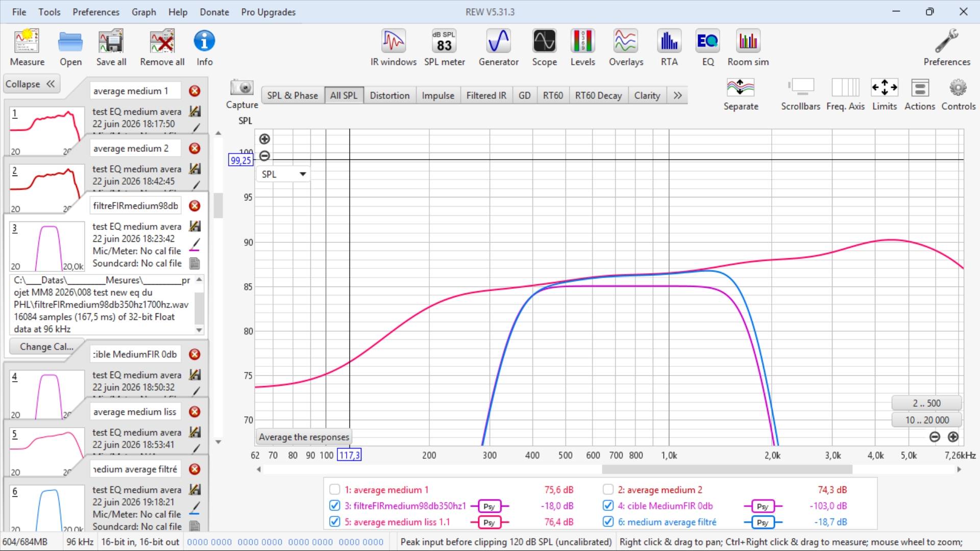Screen dimensions: 980x551
Task: Set frequency range to 10 .. 20 000
Action: click(x=926, y=420)
